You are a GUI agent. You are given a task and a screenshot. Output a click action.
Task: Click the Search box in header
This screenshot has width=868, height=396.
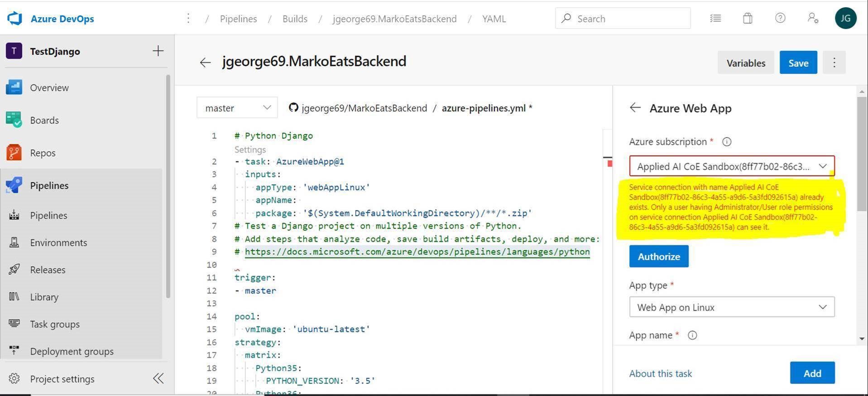pos(623,19)
